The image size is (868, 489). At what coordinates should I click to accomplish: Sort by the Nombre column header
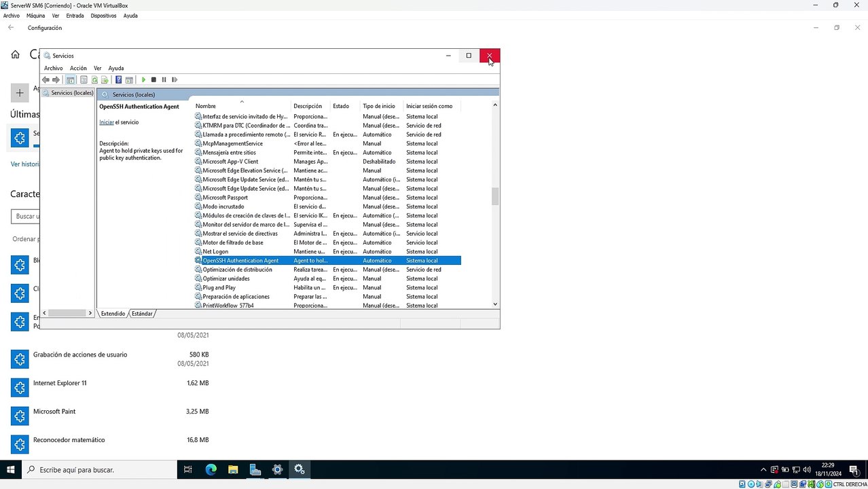[242, 106]
